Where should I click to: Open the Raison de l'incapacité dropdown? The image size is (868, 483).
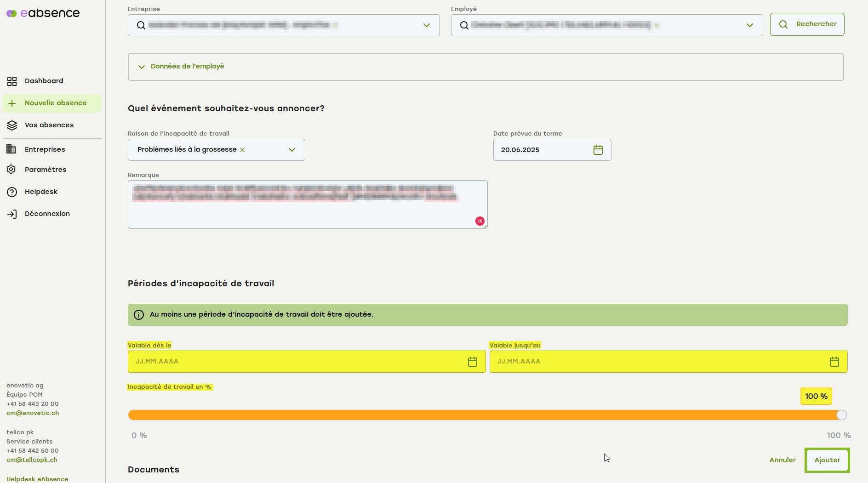291,150
